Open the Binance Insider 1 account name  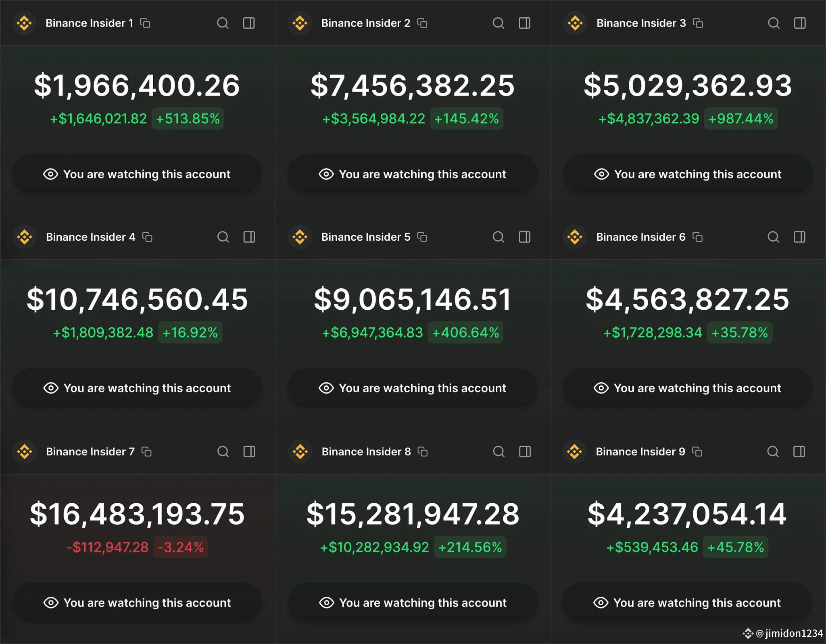(89, 23)
